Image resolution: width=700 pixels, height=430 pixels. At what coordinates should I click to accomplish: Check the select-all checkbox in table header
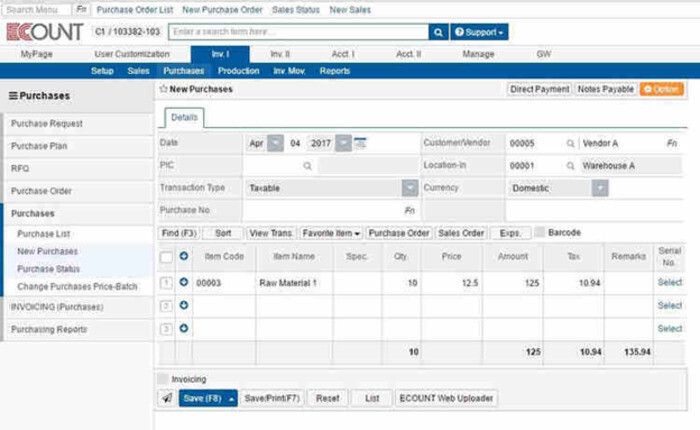pos(166,257)
